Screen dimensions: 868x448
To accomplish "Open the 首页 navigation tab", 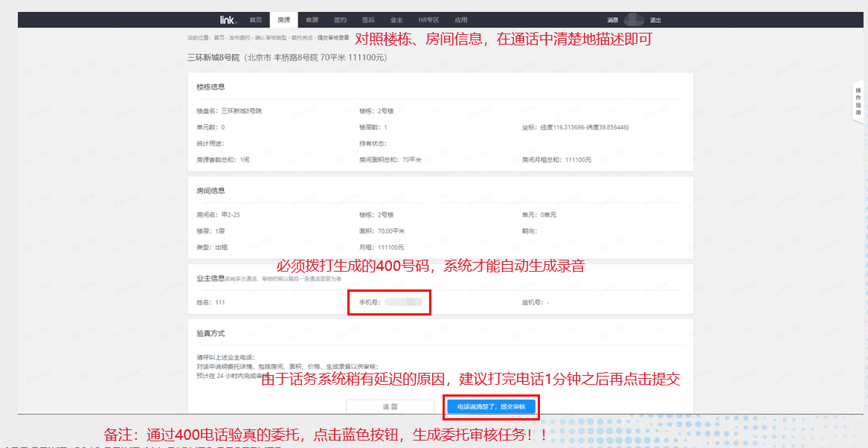I will [x=255, y=20].
